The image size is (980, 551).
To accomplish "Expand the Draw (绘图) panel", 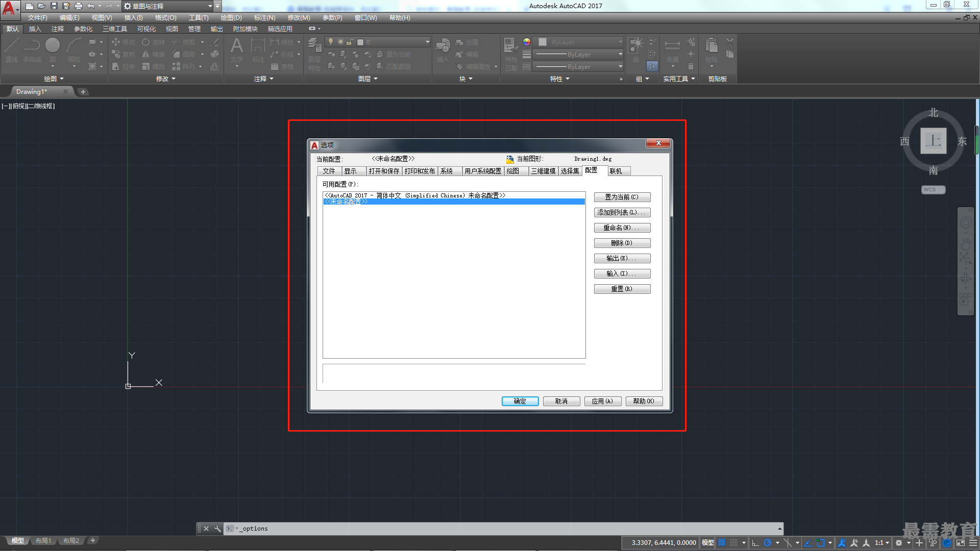I will 54,79.
